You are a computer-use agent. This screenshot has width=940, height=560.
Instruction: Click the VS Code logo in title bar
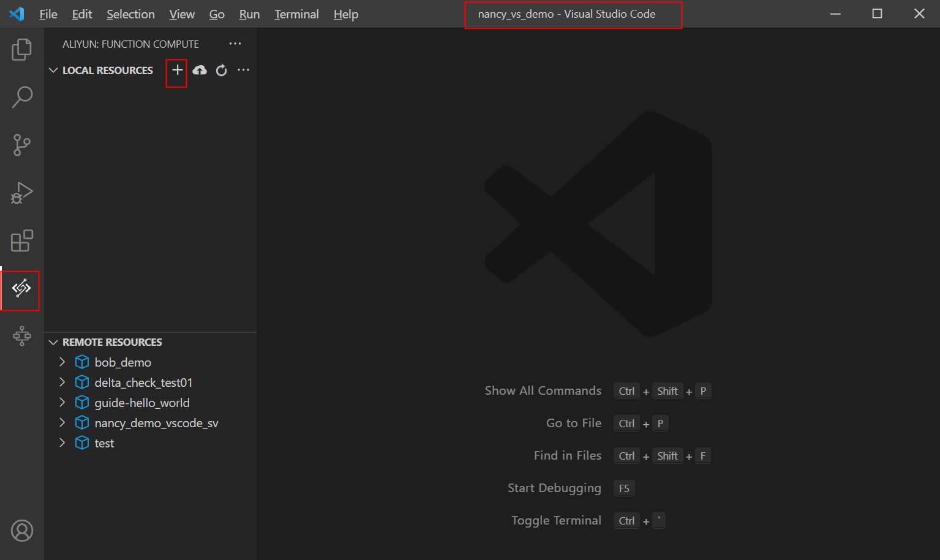(x=17, y=13)
